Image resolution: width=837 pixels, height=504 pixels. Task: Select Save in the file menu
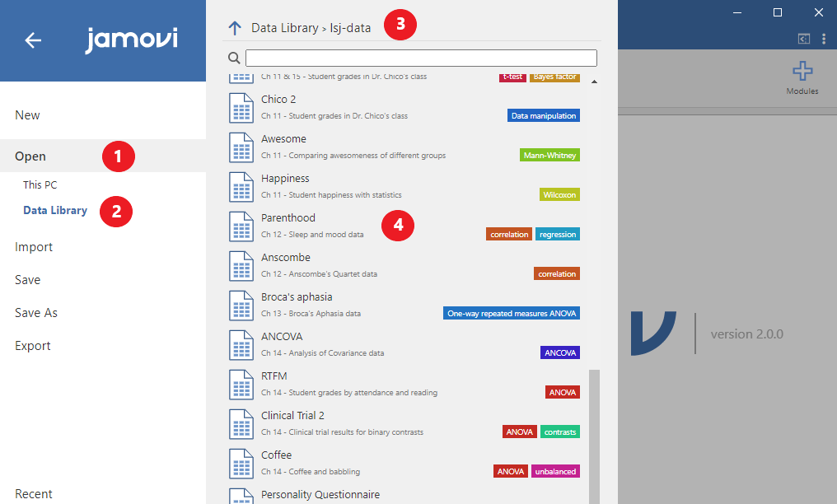coord(28,280)
